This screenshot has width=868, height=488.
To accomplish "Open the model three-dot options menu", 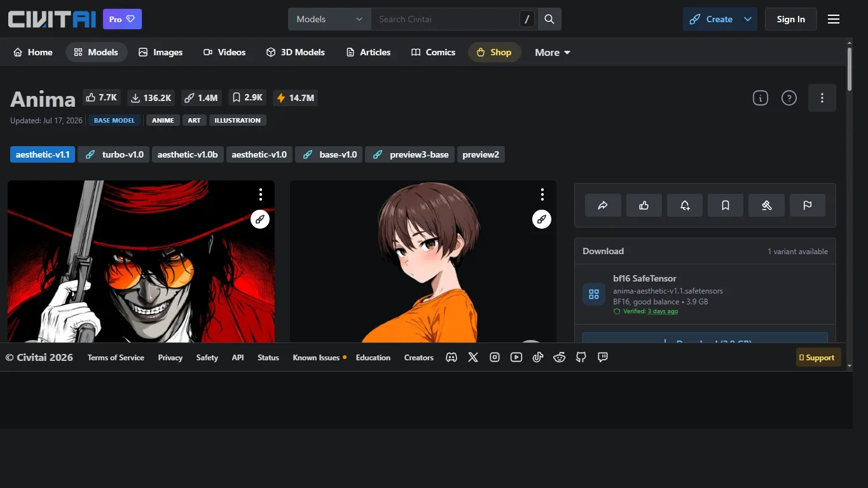I will (x=822, y=98).
